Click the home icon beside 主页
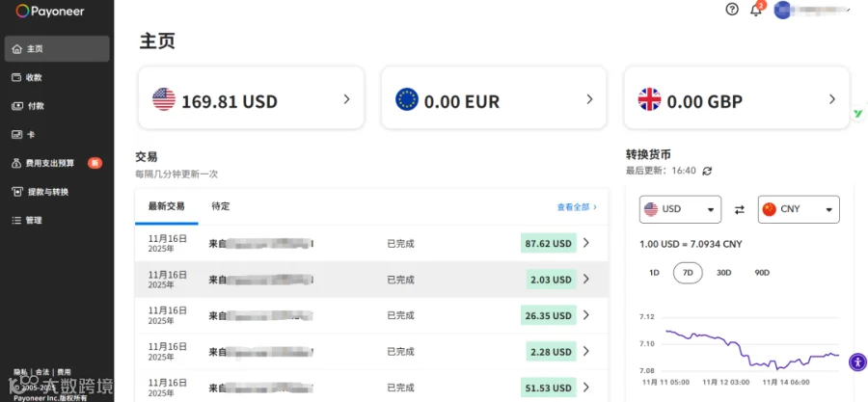868x402 pixels. pyautogui.click(x=16, y=49)
